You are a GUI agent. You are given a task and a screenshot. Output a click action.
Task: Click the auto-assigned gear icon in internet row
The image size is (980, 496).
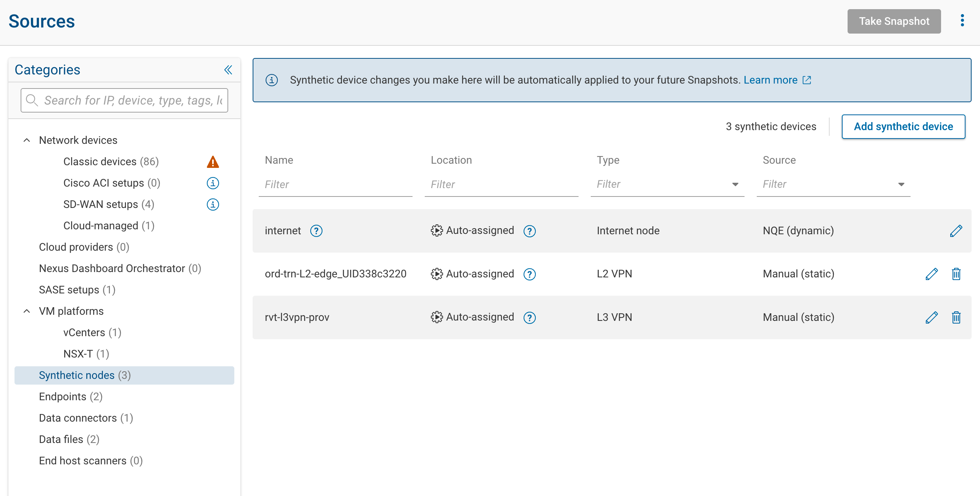[x=437, y=230]
